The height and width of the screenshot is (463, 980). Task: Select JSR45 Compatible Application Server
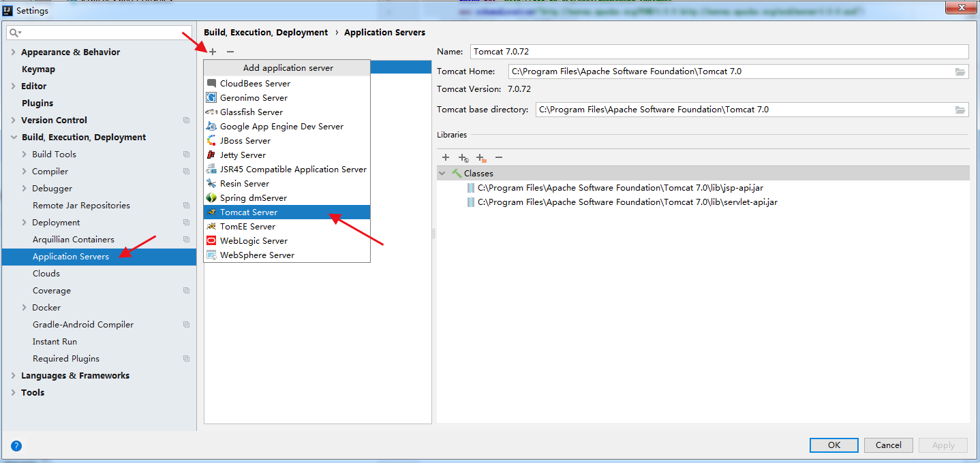287,169
